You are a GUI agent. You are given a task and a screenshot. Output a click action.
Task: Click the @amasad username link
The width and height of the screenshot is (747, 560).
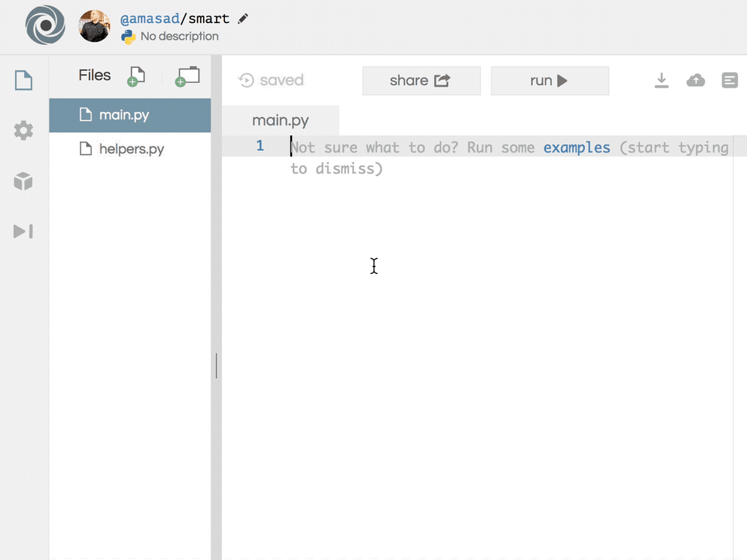(x=149, y=19)
